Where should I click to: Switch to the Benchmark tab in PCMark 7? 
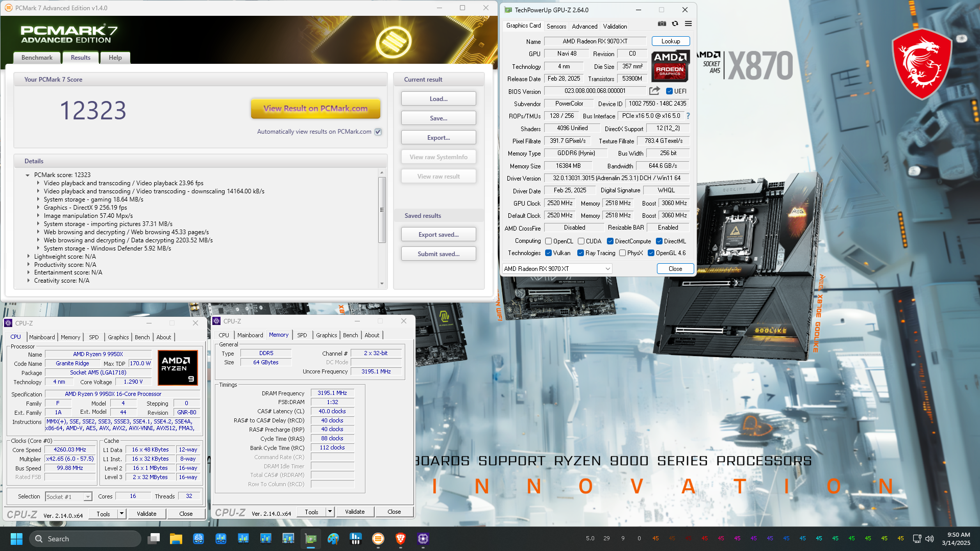(x=37, y=58)
